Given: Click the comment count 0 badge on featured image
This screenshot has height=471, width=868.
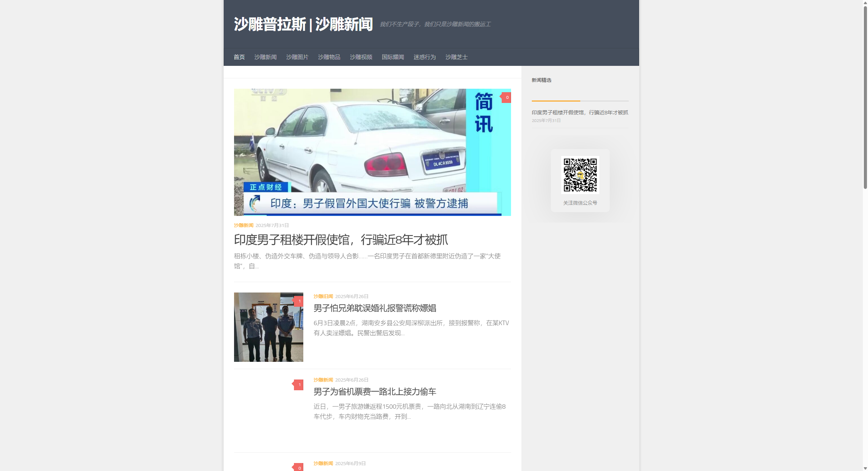Looking at the screenshot, I should [506, 97].
